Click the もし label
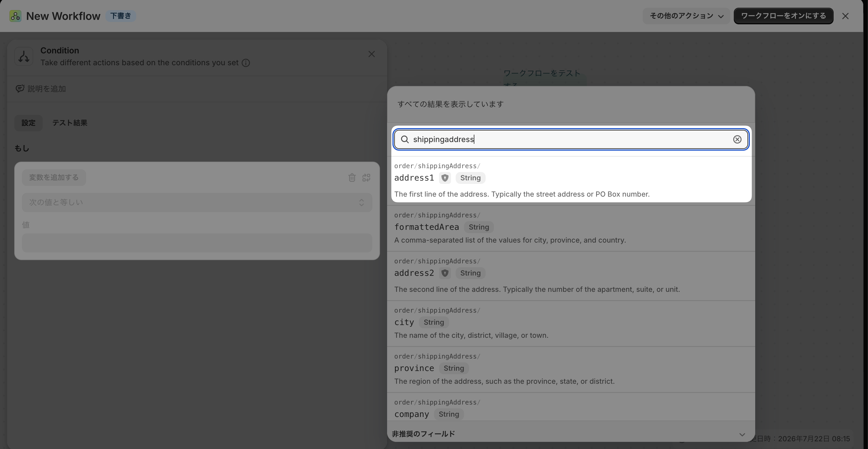The width and height of the screenshot is (868, 449). [x=22, y=149]
